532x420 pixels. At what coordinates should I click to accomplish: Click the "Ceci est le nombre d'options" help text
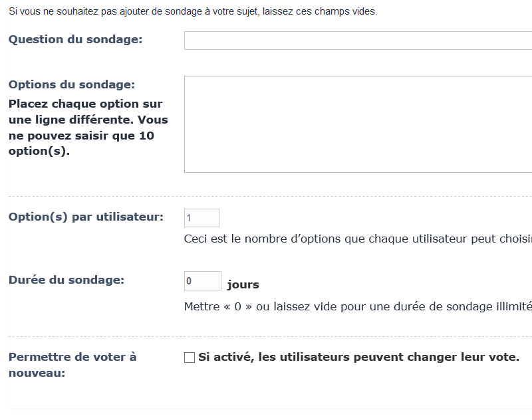click(x=358, y=239)
